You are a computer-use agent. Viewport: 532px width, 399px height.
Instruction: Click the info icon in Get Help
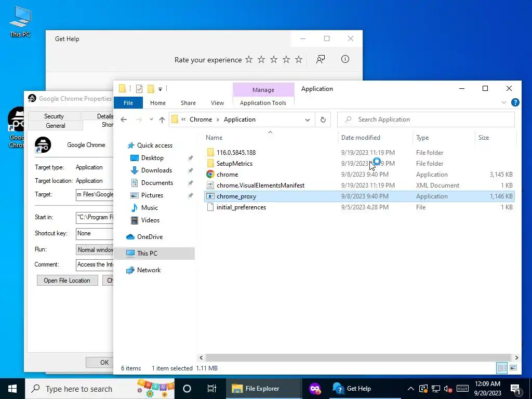[x=345, y=59]
